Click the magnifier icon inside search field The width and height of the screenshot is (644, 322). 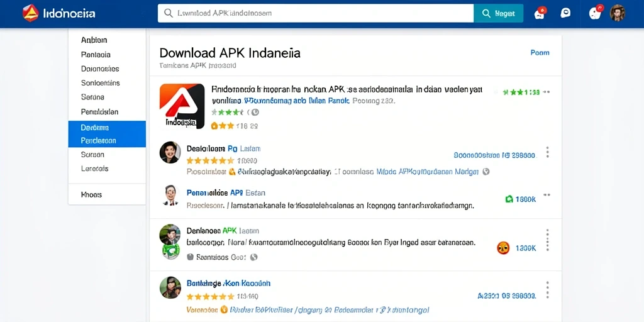point(168,13)
